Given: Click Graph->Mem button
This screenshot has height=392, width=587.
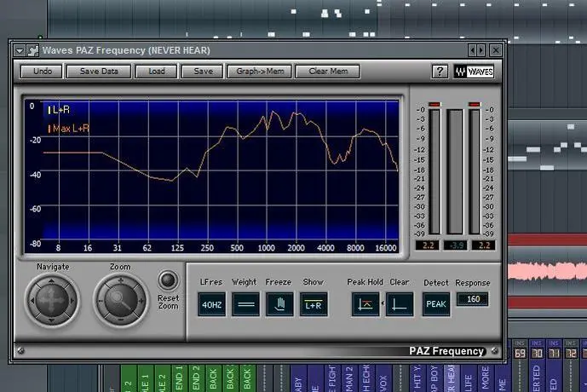Looking at the screenshot, I should click(x=260, y=71).
